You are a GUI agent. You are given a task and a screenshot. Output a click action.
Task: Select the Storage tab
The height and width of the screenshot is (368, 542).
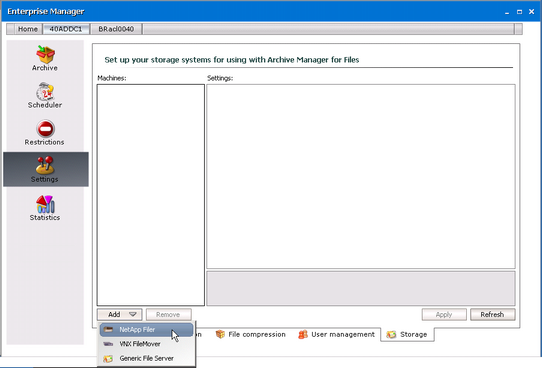(407, 334)
